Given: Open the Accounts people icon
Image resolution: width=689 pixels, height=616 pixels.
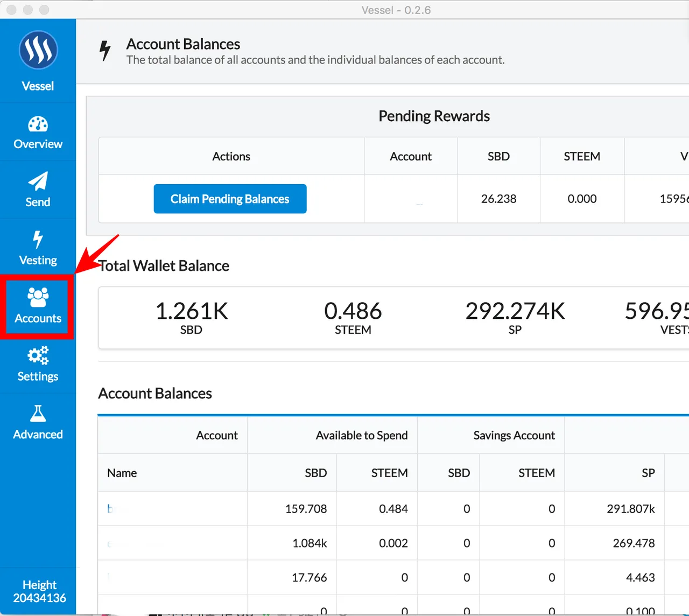Looking at the screenshot, I should tap(38, 297).
